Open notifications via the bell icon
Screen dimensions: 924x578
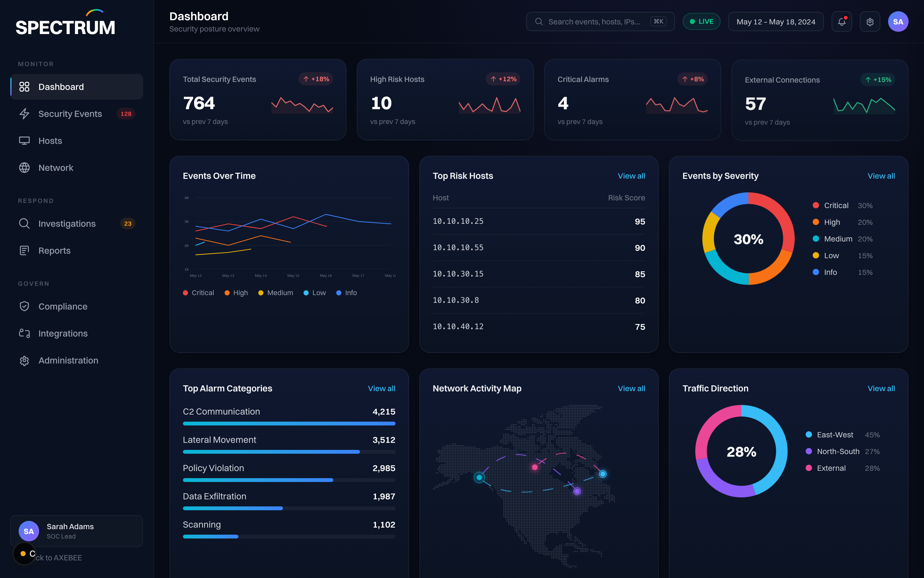[842, 22]
